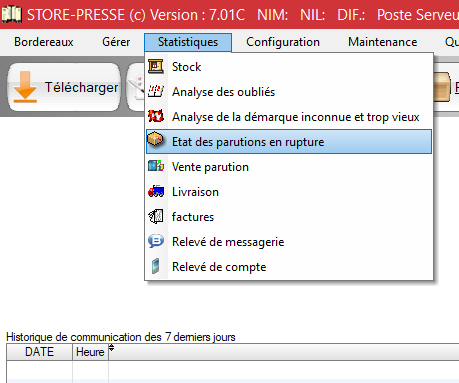The width and height of the screenshot is (459, 383).
Task: Click the factures document icon
Action: coord(156,216)
